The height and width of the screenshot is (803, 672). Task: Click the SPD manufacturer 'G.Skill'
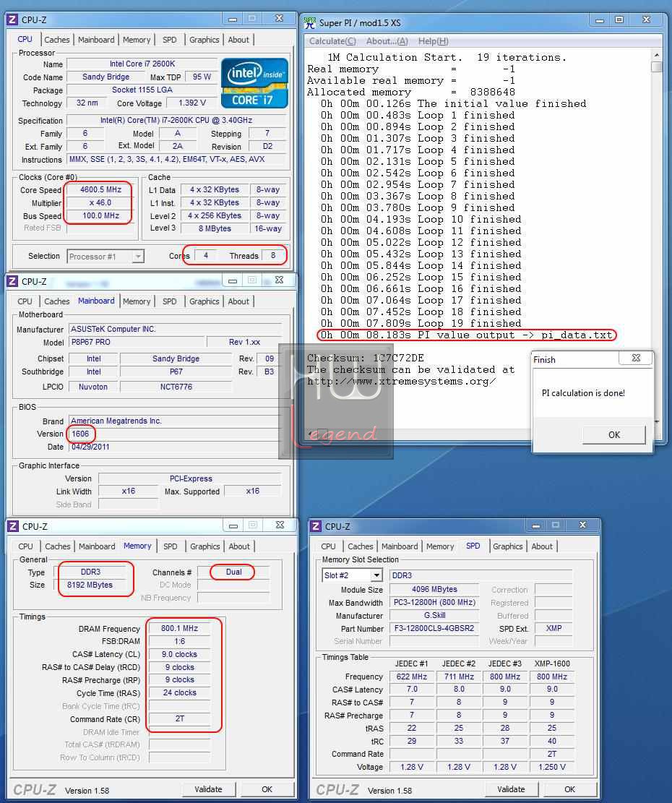point(434,616)
